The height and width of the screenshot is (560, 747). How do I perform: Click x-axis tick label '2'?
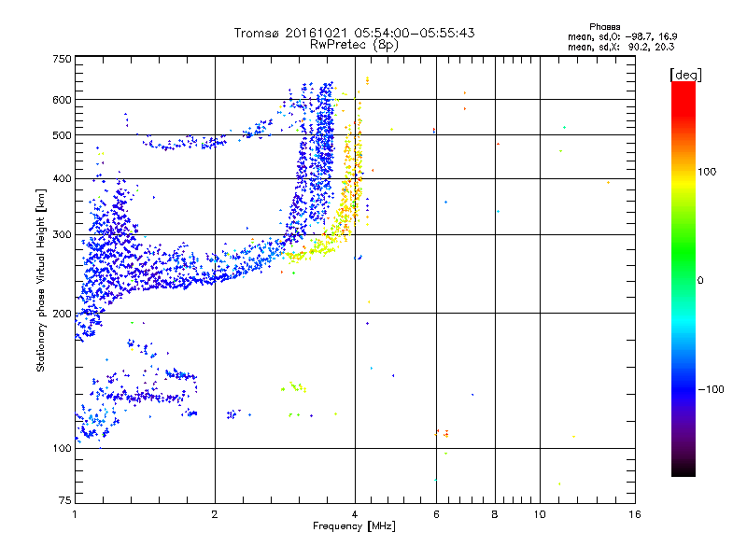coord(215,514)
